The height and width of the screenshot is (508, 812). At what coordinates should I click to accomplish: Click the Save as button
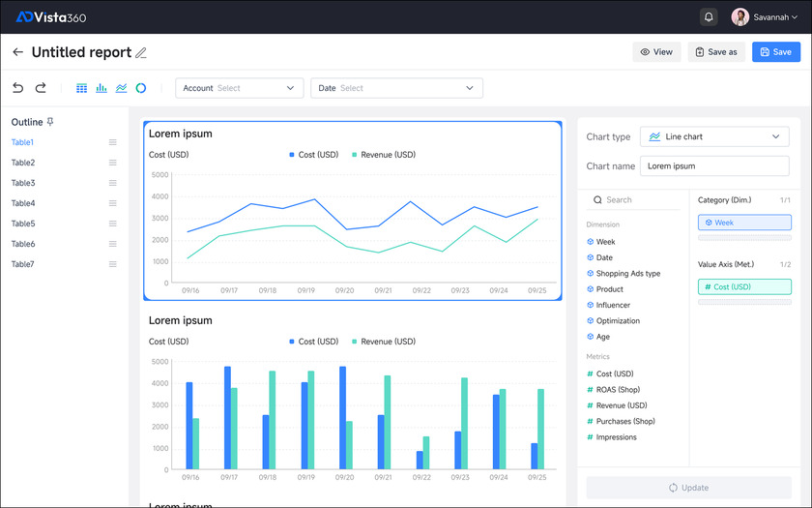click(x=716, y=52)
